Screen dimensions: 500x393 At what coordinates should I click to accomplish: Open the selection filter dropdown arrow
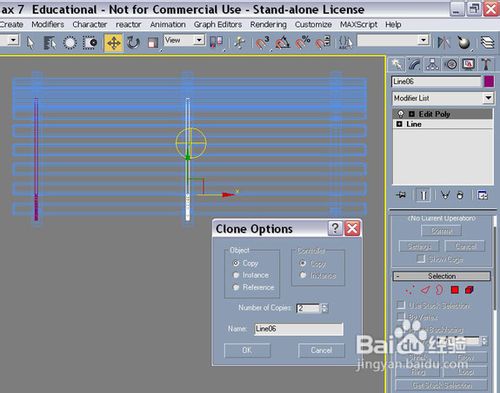click(13, 40)
